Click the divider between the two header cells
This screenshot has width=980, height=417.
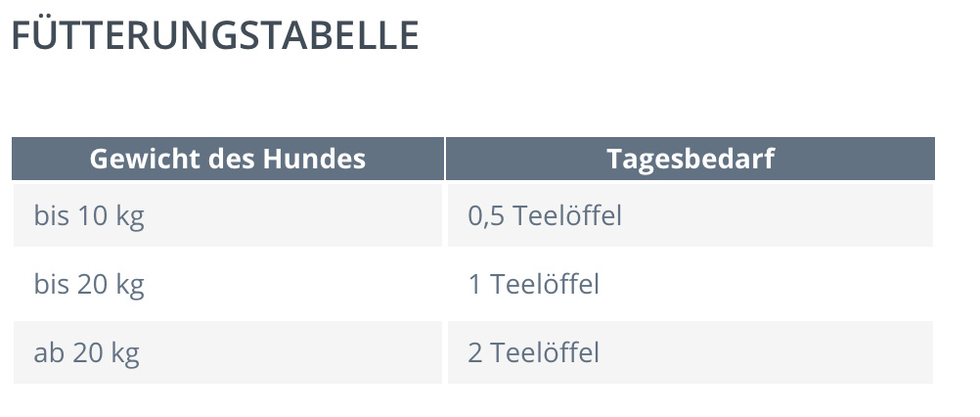[445, 159]
